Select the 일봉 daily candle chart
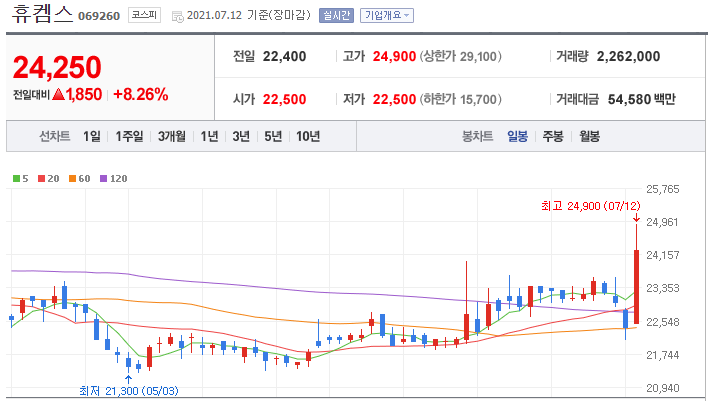Image resolution: width=708 pixels, height=401 pixels. tap(517, 136)
